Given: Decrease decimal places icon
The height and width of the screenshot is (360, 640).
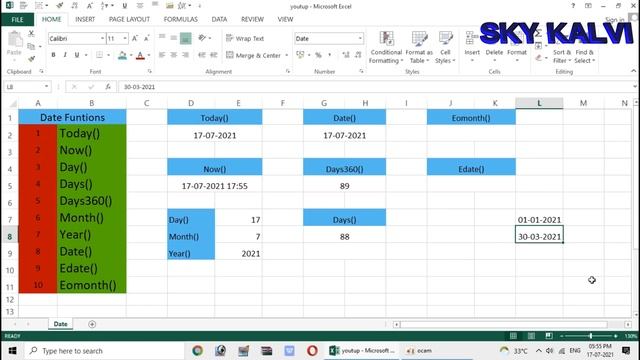Looking at the screenshot, I should 358,55.
